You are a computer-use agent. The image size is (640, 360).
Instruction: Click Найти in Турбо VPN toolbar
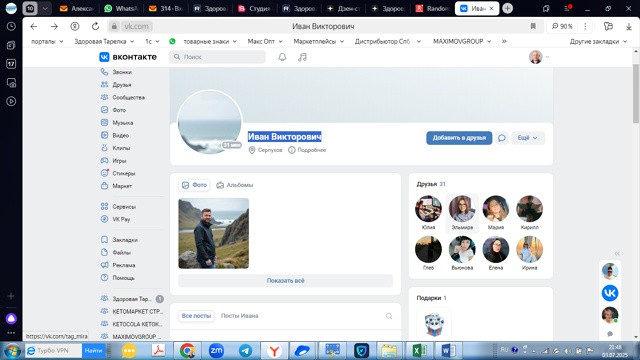pyautogui.click(x=93, y=351)
